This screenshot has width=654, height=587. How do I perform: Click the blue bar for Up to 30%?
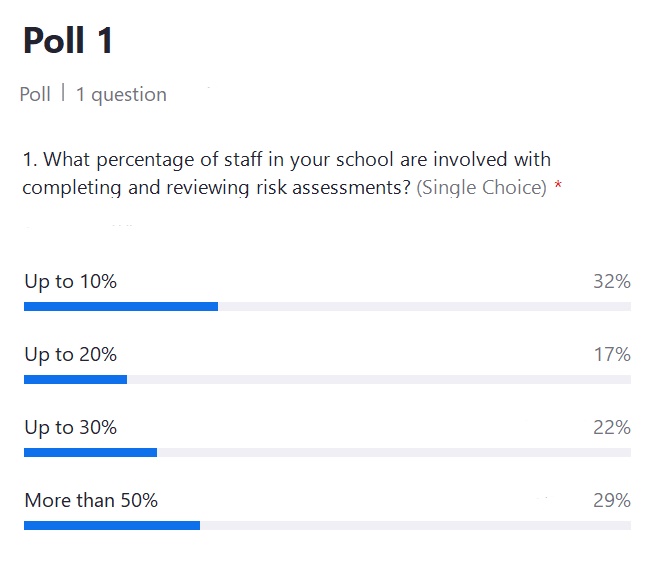91,453
